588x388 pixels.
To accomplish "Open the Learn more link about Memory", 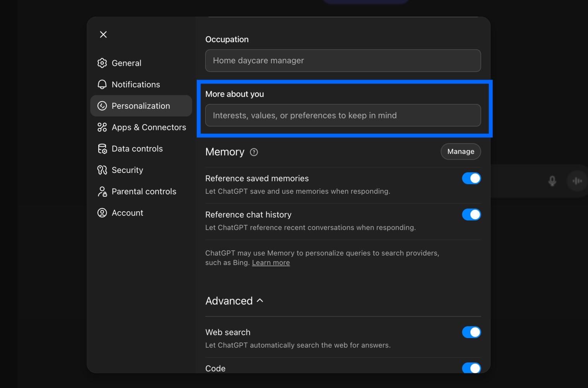I will pyautogui.click(x=270, y=262).
